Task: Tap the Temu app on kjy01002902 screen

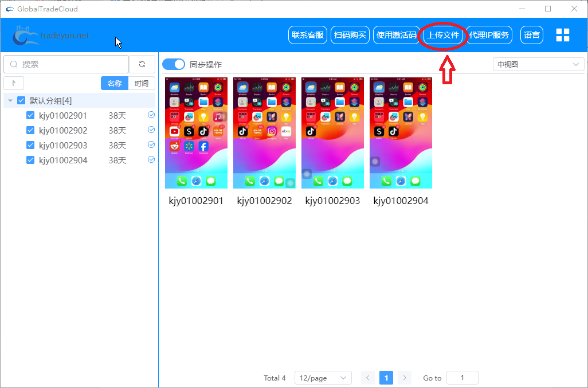Action: [x=257, y=131]
